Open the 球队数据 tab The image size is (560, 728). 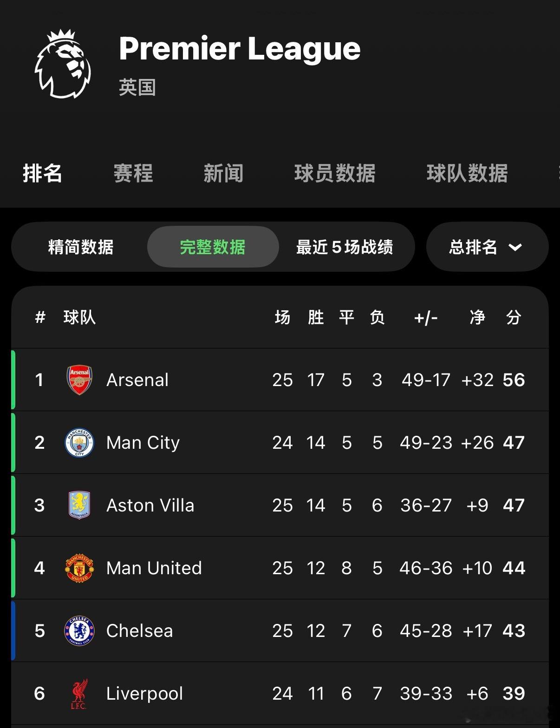[467, 173]
